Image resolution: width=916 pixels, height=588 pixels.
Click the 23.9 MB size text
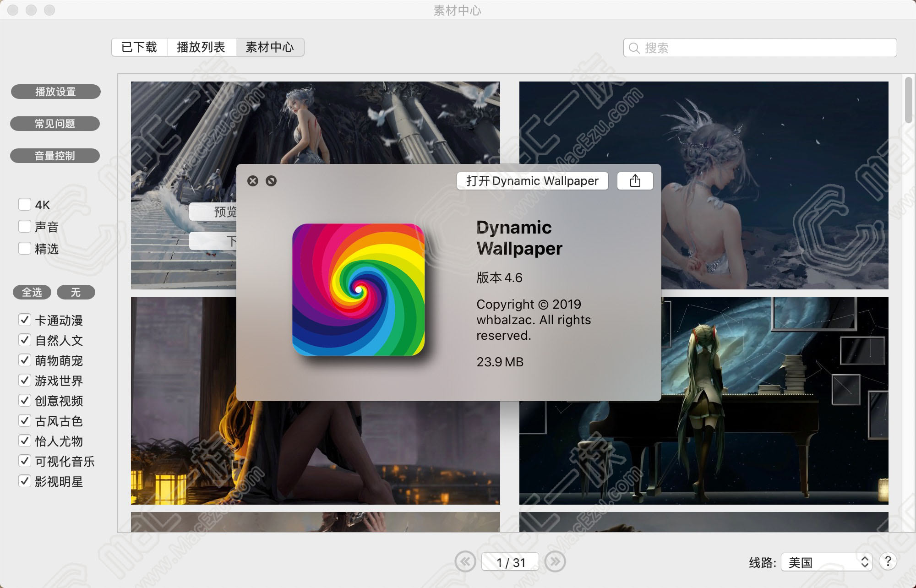pos(500,362)
